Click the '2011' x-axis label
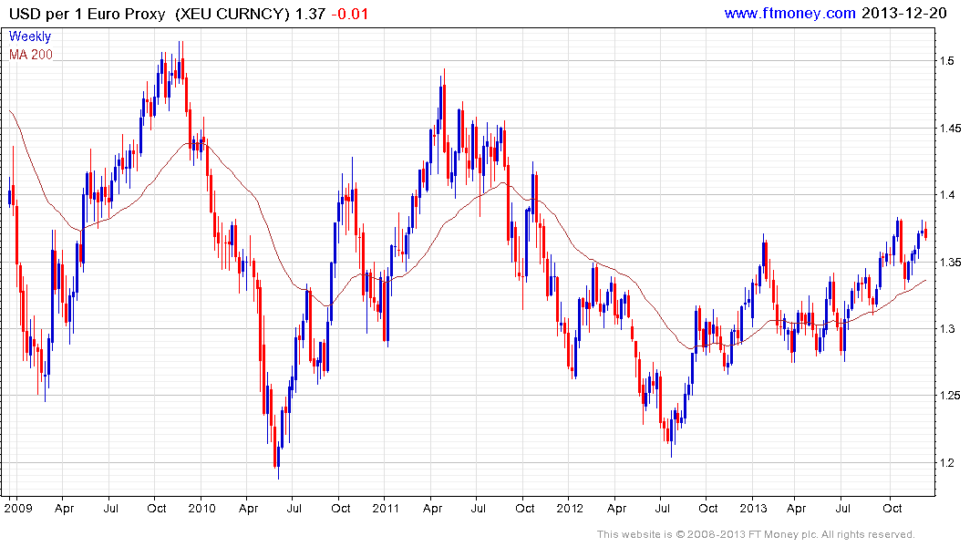 click(x=385, y=508)
